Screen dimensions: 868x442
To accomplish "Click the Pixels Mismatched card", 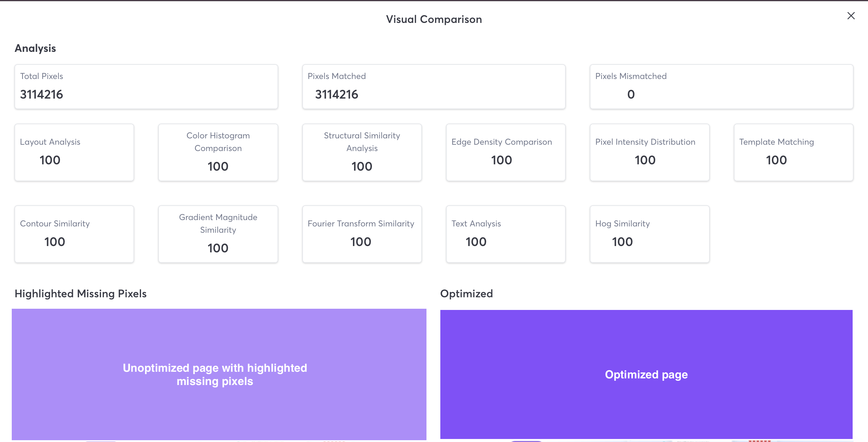I will (721, 87).
